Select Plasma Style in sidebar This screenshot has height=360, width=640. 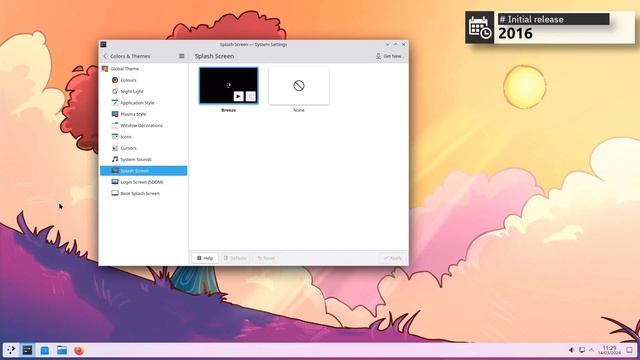click(144, 114)
